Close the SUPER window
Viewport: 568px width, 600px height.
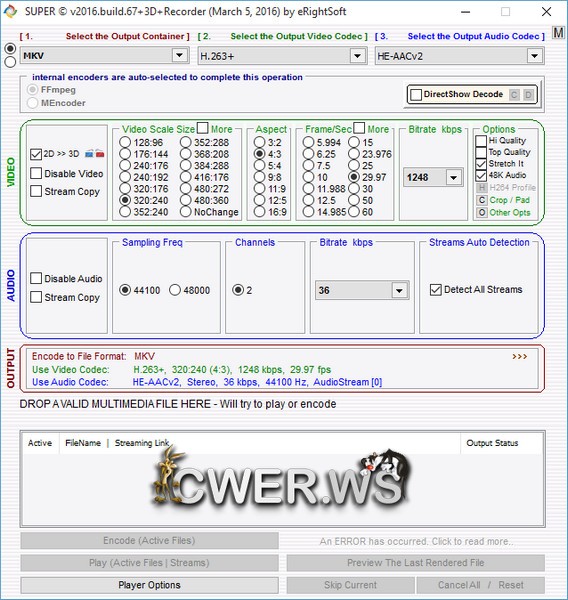tap(547, 12)
